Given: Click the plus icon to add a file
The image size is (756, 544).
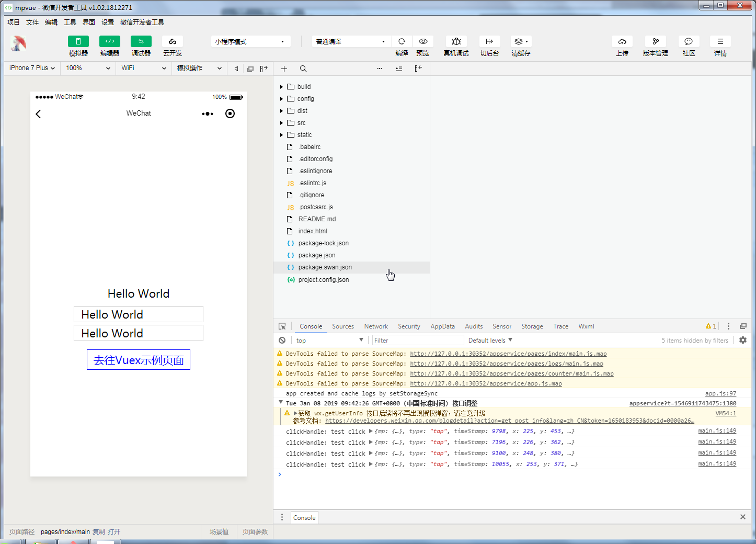Looking at the screenshot, I should coord(284,69).
